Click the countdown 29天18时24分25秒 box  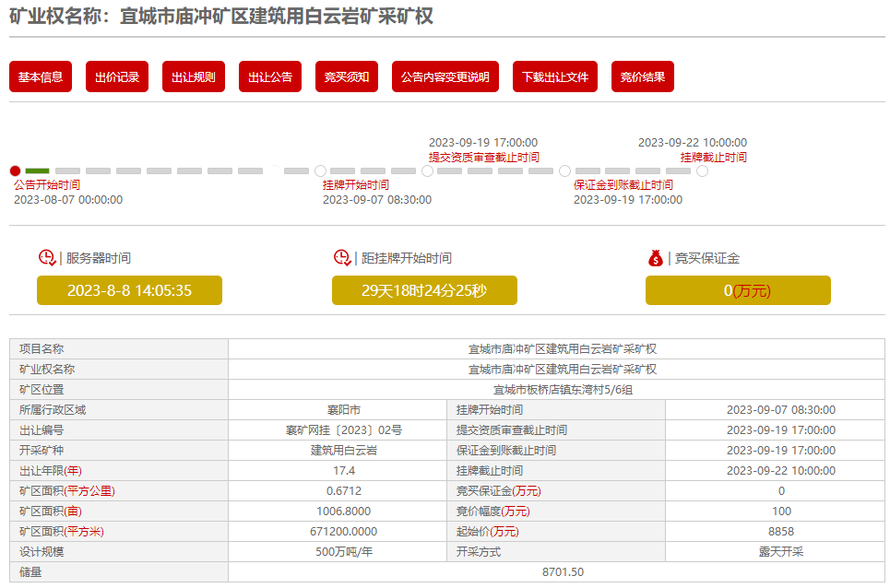point(424,290)
